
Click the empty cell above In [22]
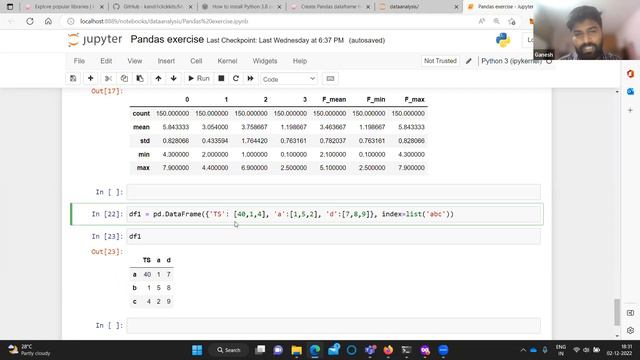click(333, 192)
